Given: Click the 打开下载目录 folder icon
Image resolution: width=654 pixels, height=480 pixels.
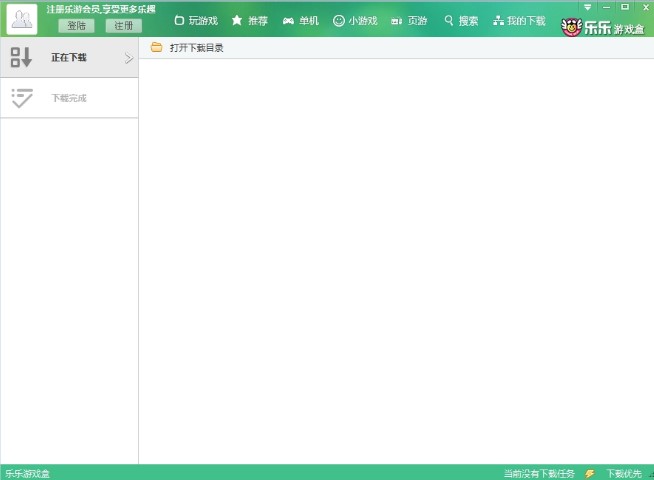Looking at the screenshot, I should [x=156, y=47].
